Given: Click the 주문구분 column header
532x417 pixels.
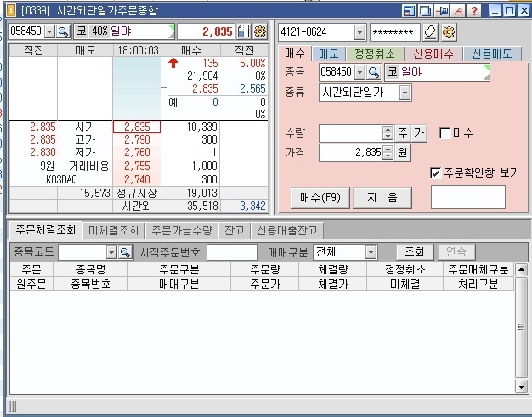Looking at the screenshot, I should (x=179, y=270).
